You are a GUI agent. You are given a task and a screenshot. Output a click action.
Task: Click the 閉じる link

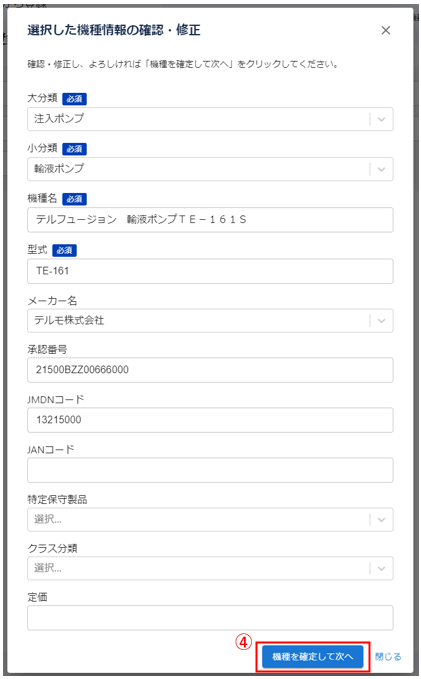(388, 656)
